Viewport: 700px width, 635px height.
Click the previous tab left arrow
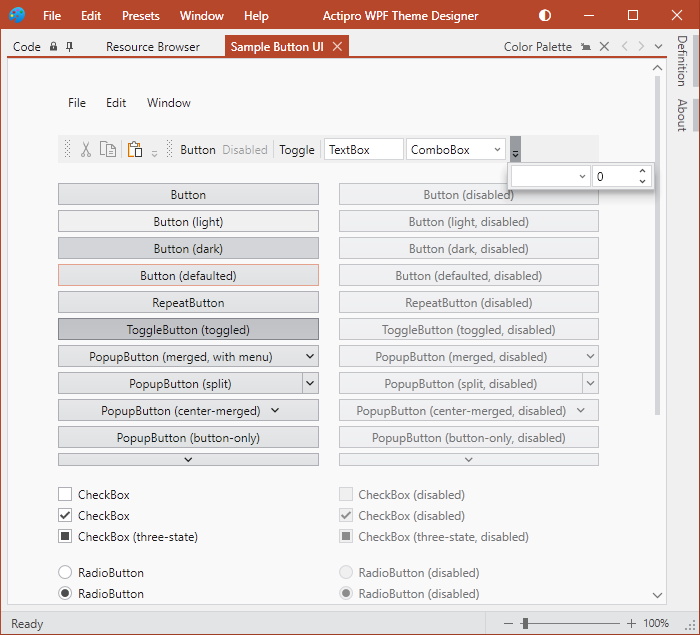pyautogui.click(x=625, y=46)
